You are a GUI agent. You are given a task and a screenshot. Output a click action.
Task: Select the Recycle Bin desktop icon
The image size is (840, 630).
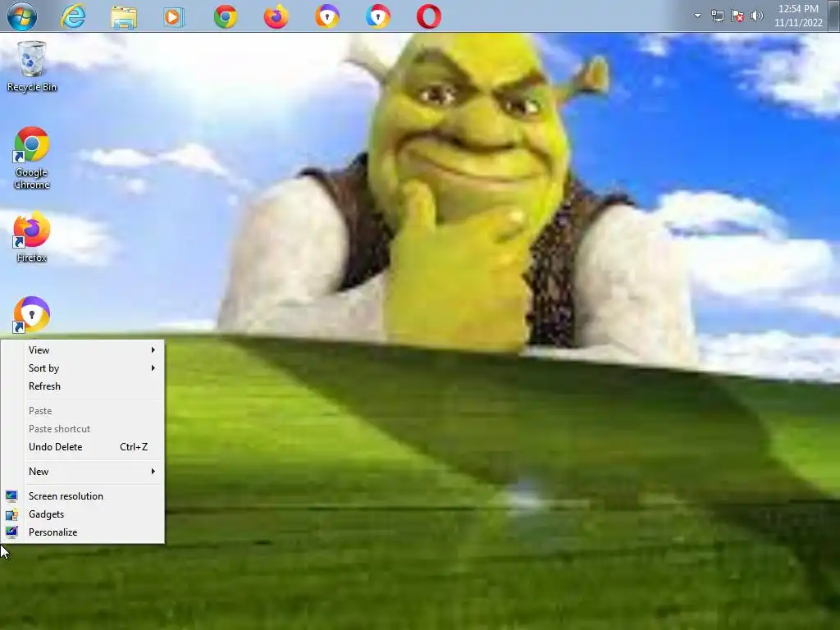32,67
